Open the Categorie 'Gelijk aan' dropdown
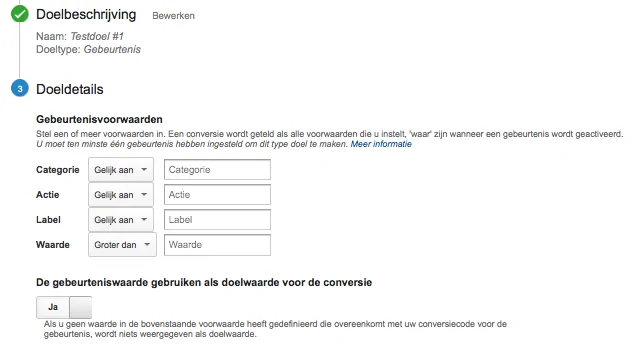Image resolution: width=639 pixels, height=362 pixels. pyautogui.click(x=121, y=170)
